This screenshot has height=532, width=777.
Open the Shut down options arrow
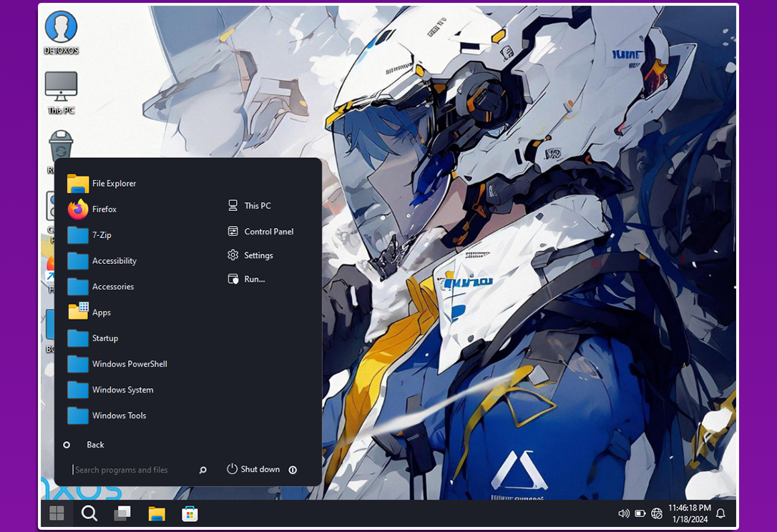[x=293, y=470]
